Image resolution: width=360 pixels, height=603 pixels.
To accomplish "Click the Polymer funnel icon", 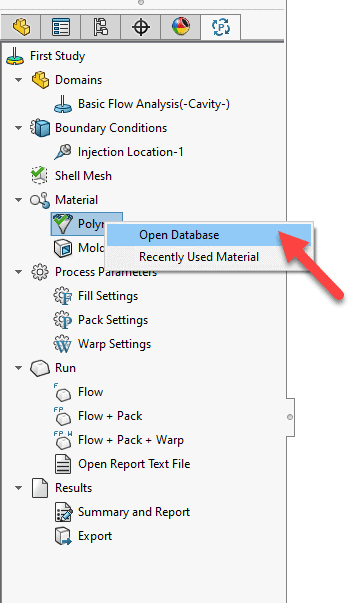I will (x=63, y=224).
